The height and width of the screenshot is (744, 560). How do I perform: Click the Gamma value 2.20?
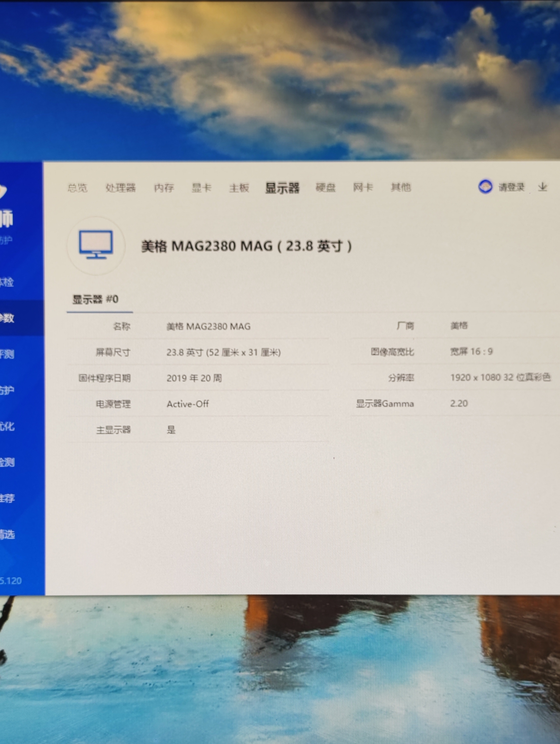tap(459, 403)
